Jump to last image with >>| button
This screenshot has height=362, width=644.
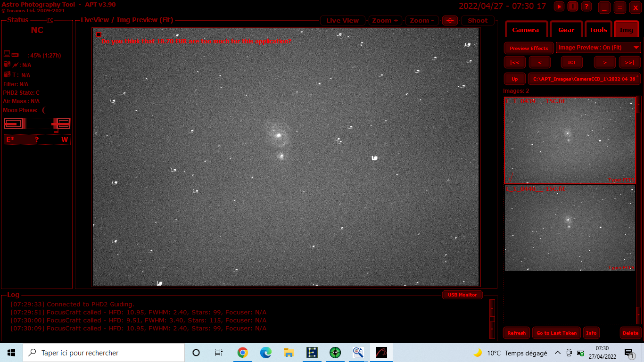629,62
